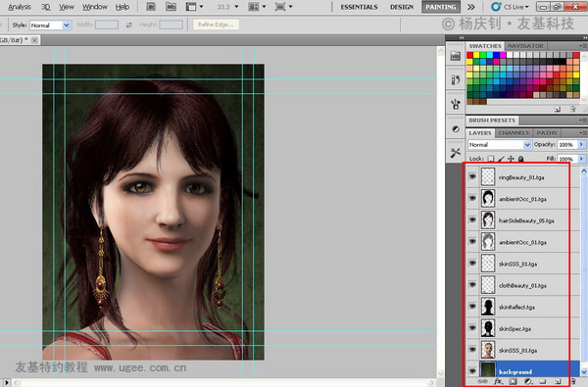This screenshot has height=387, width=588.
Task: Open the Opacity slider arrow
Action: (581, 144)
